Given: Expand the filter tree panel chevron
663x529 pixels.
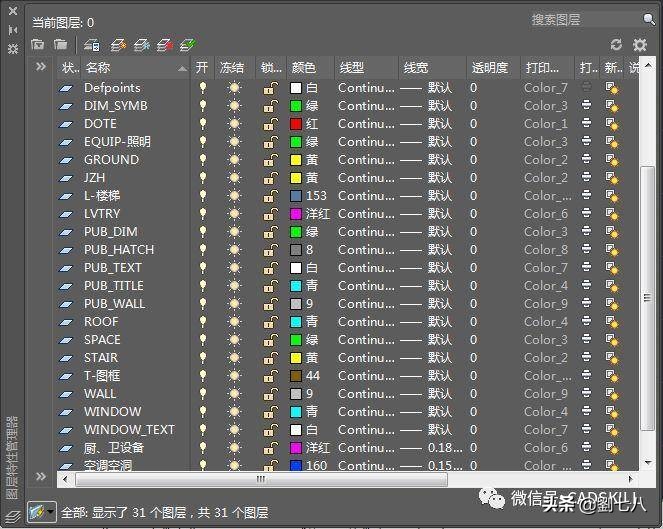Looking at the screenshot, I should [x=41, y=66].
